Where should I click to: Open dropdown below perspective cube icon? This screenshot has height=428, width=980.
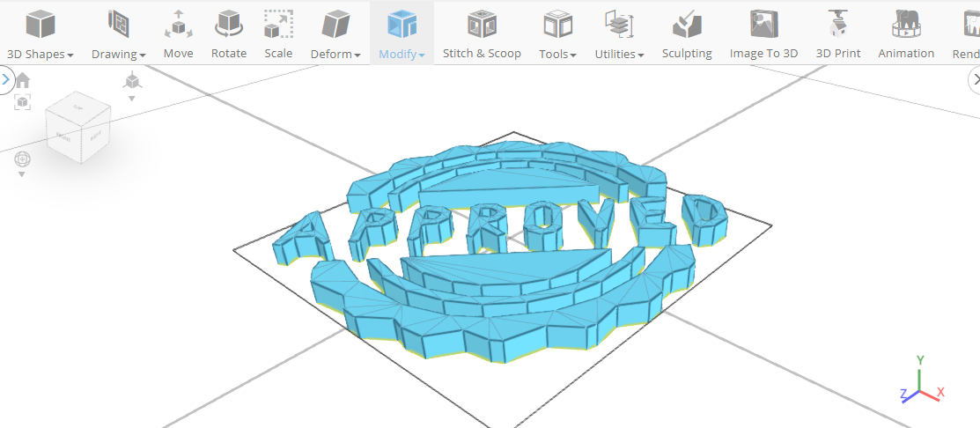pyautogui.click(x=132, y=98)
